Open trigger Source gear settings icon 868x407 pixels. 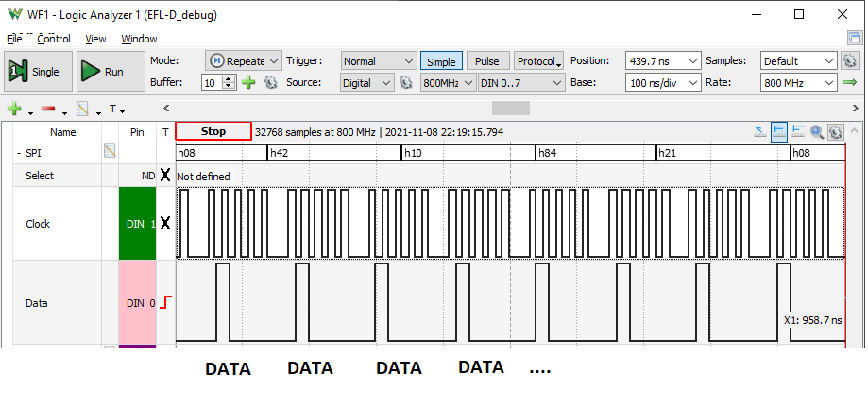(x=406, y=82)
